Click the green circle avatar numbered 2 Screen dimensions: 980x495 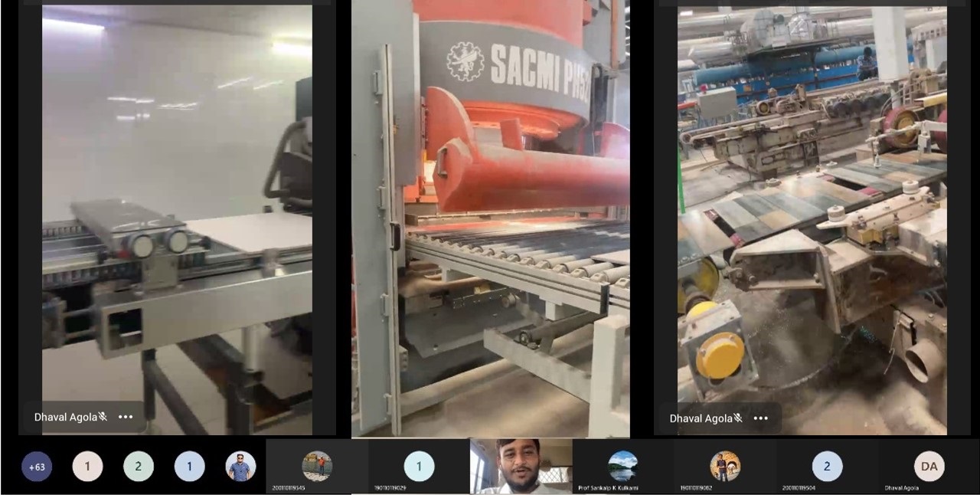click(x=139, y=466)
